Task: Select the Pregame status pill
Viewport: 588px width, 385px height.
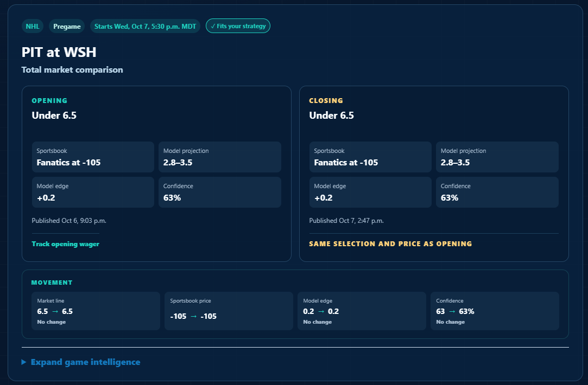Action: tap(67, 26)
